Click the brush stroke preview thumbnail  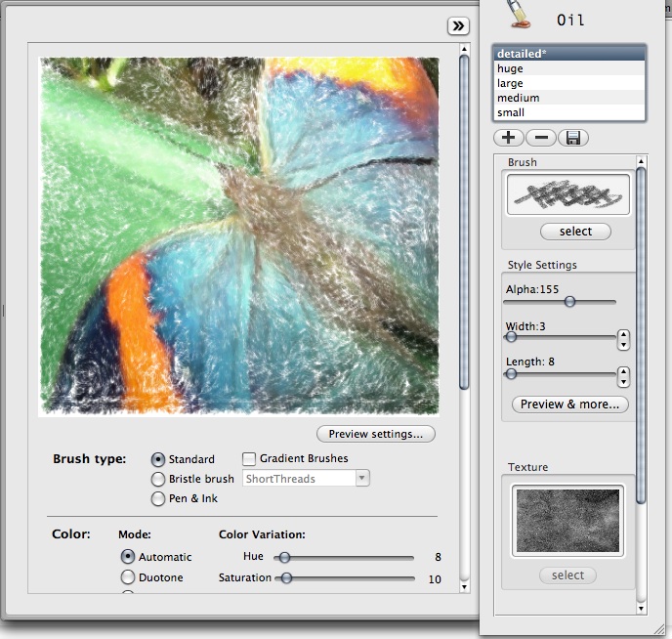(x=567, y=195)
